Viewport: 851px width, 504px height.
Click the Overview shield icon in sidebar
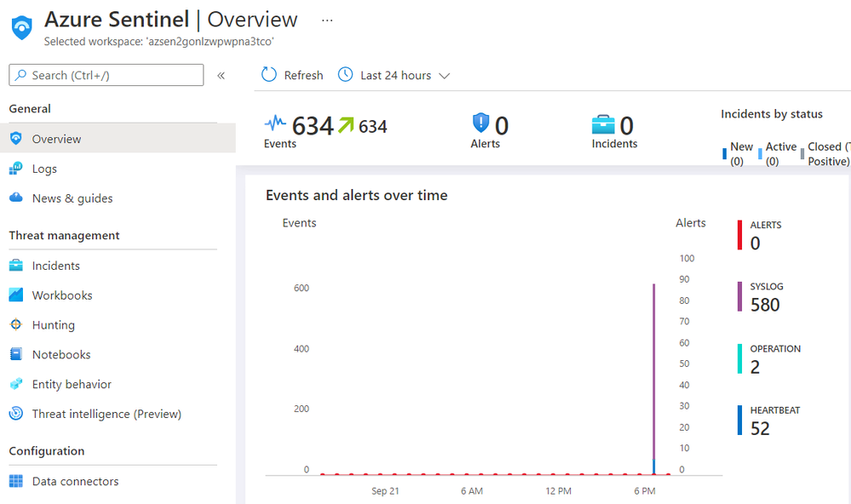coord(16,138)
